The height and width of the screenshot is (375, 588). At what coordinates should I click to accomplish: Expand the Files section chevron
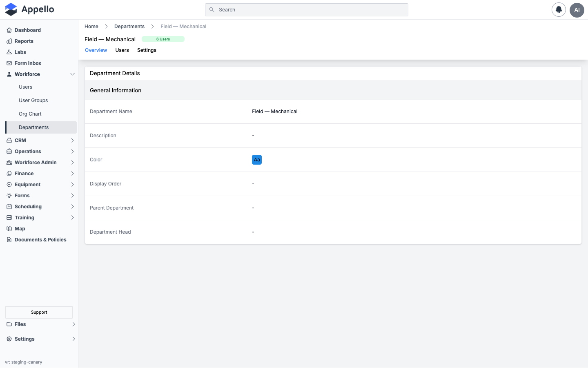[x=73, y=324]
